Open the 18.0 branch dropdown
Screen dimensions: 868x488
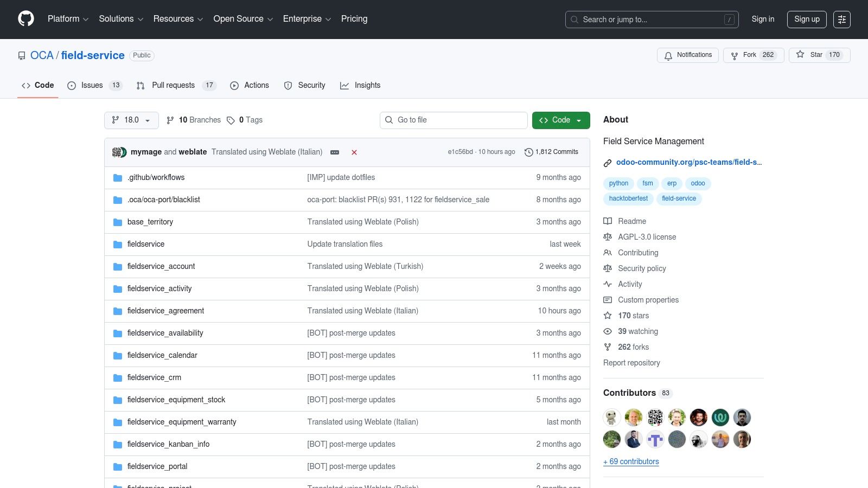click(131, 120)
